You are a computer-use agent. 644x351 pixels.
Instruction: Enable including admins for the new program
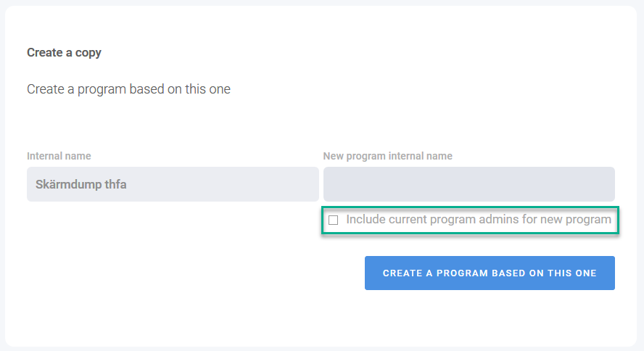point(334,220)
